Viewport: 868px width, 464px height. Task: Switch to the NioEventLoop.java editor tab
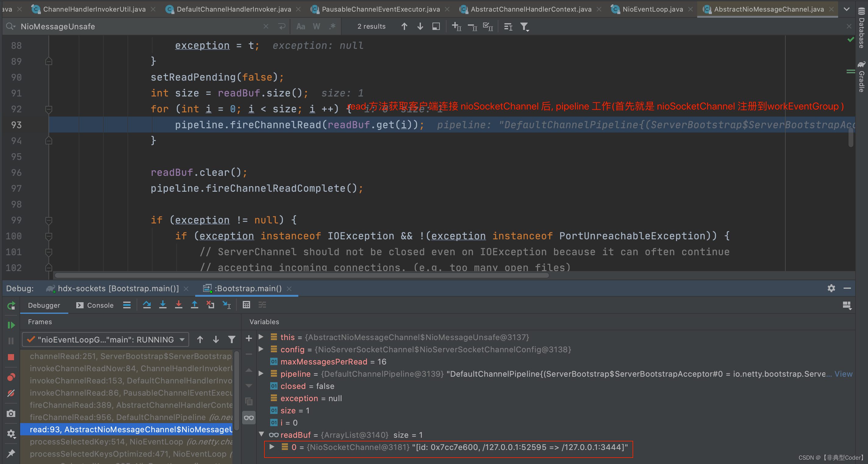tap(652, 9)
